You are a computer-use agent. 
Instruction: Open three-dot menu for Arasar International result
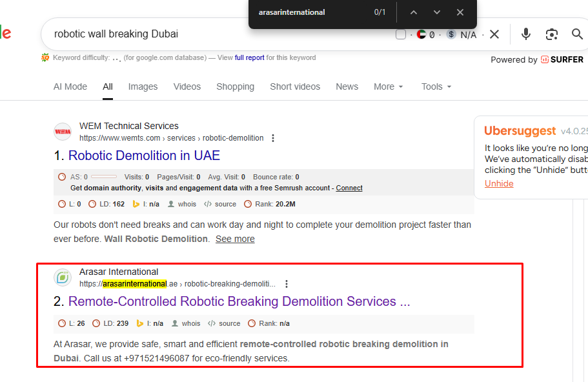287,284
